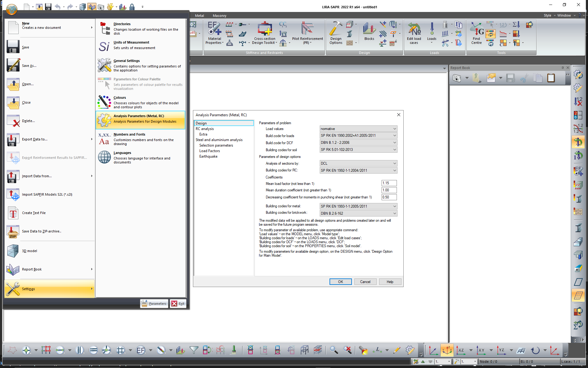Viewport: 588px width, 368px height.
Task: Open the Cross-section Design Toolkit
Action: click(264, 29)
